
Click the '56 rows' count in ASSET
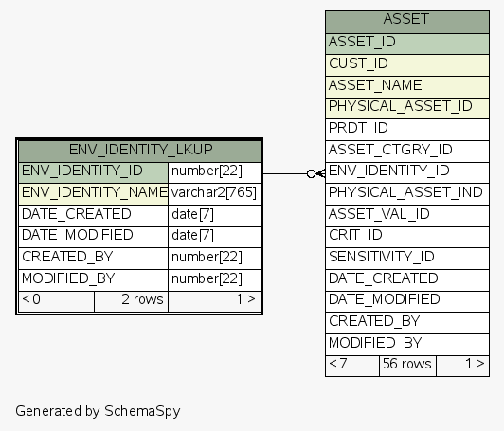click(x=407, y=366)
